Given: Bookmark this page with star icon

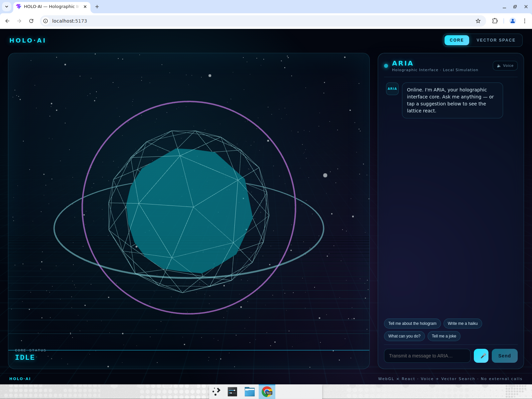Looking at the screenshot, I should coord(478,21).
